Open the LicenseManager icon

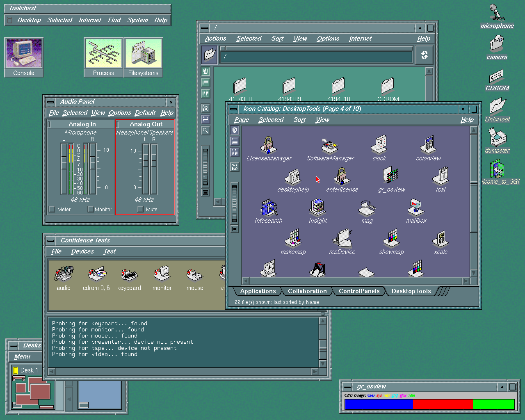269,146
